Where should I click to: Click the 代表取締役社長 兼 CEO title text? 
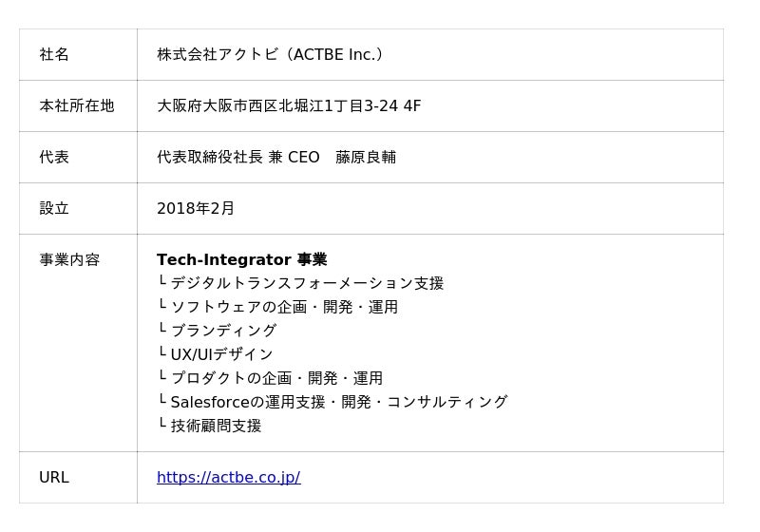[x=237, y=157]
